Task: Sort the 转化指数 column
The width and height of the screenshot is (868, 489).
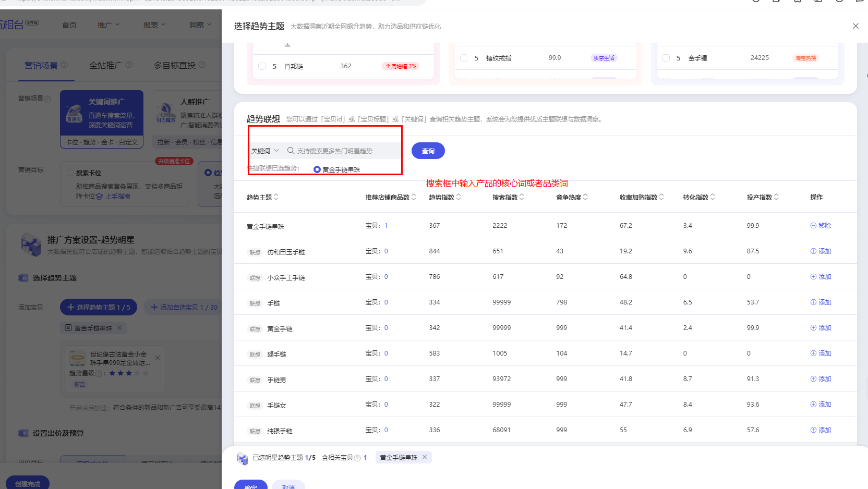Action: coord(713,197)
